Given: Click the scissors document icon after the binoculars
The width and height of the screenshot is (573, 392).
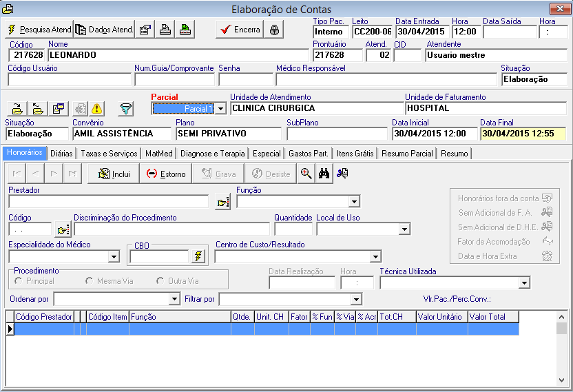Looking at the screenshot, I should [342, 174].
